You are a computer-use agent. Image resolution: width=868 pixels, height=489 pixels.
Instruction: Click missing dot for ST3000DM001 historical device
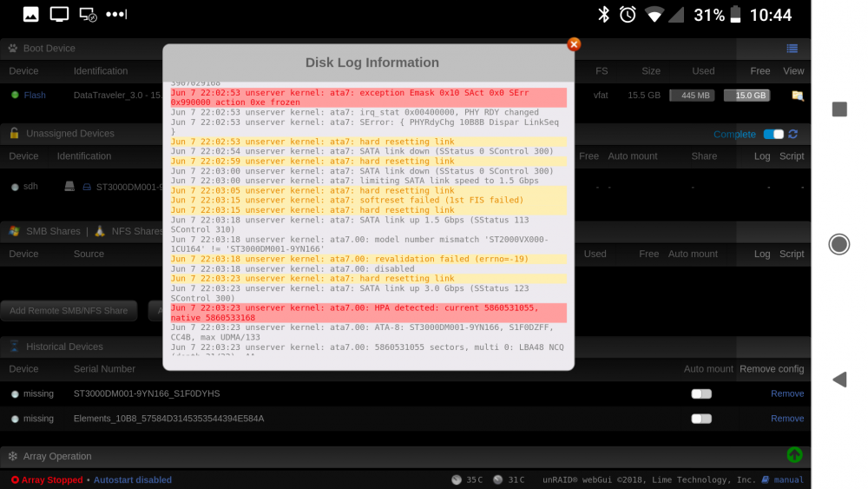[15, 394]
